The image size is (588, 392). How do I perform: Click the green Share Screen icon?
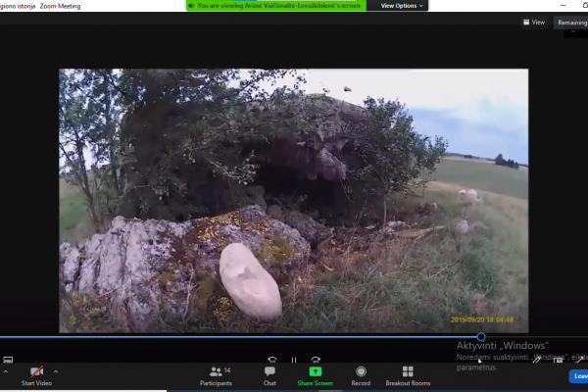(x=316, y=371)
